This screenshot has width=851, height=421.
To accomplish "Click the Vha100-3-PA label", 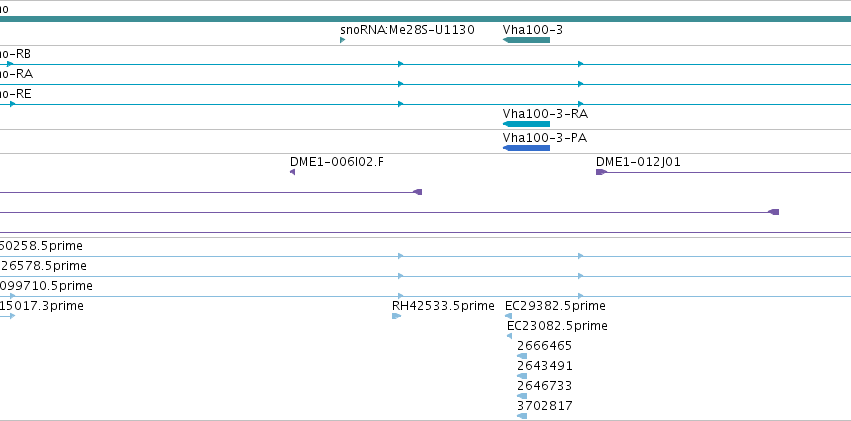I will [544, 138].
